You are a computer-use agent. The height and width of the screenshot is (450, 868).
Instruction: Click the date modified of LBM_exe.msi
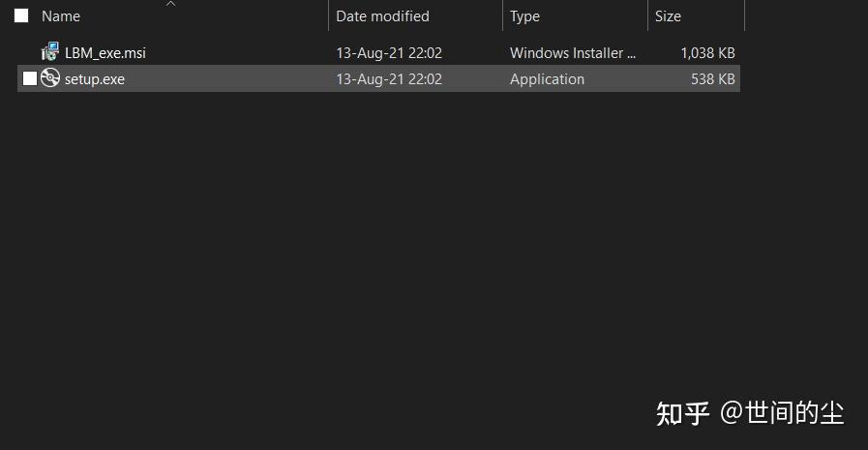pyautogui.click(x=388, y=53)
